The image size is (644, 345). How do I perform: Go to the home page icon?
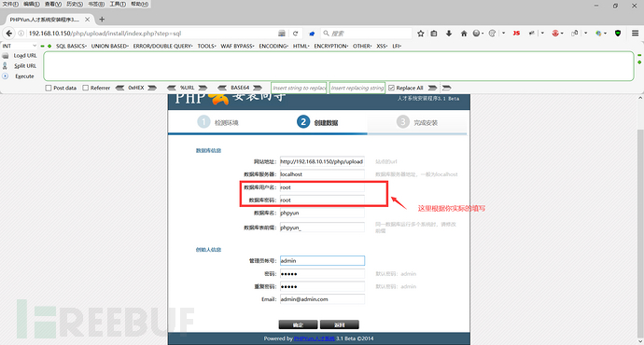pos(464,34)
